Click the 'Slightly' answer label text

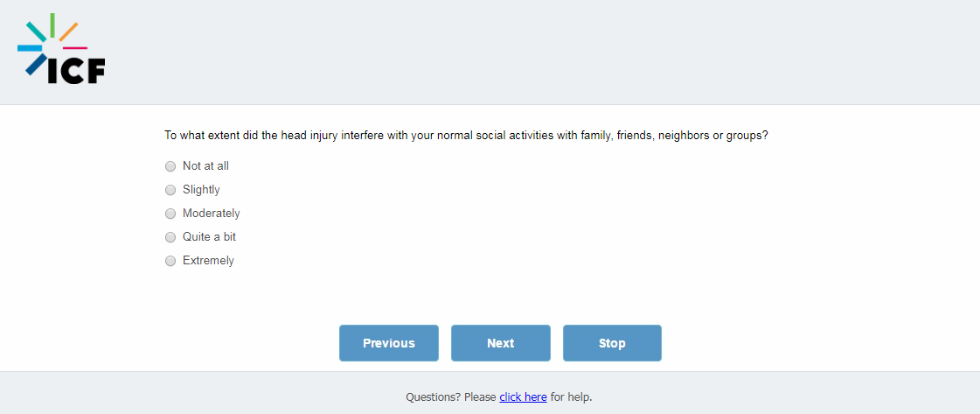point(201,190)
